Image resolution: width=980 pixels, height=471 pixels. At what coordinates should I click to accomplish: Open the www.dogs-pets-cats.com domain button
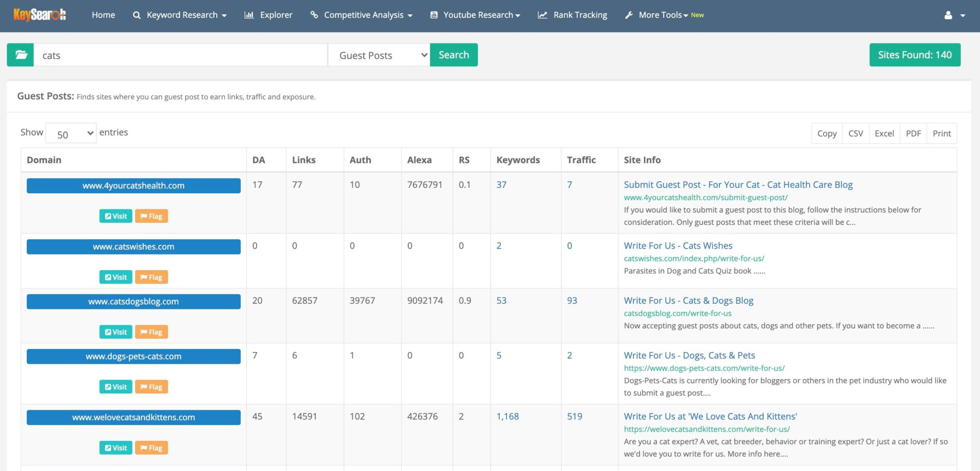tap(134, 356)
